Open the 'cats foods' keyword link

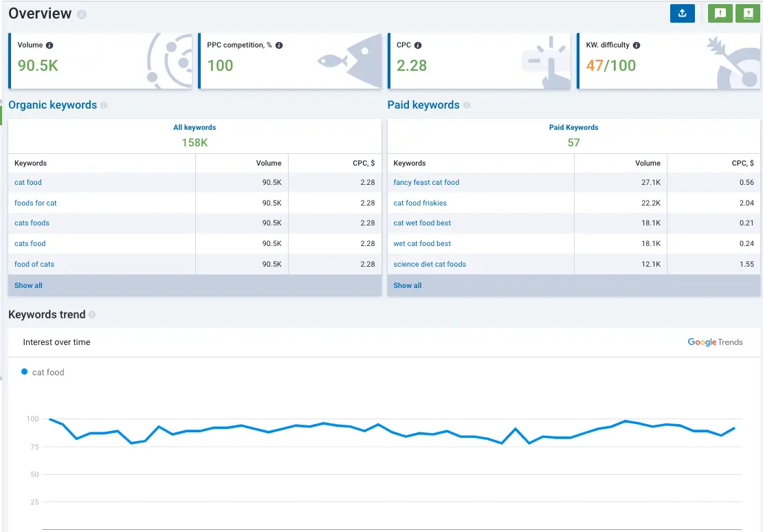32,223
